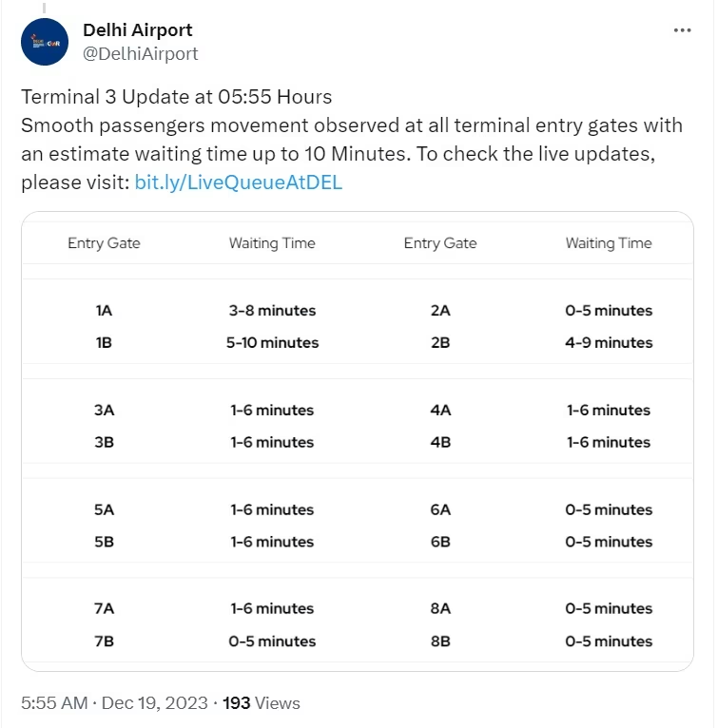Click the first Entry Gate column header
The height and width of the screenshot is (728, 718).
pos(104,243)
